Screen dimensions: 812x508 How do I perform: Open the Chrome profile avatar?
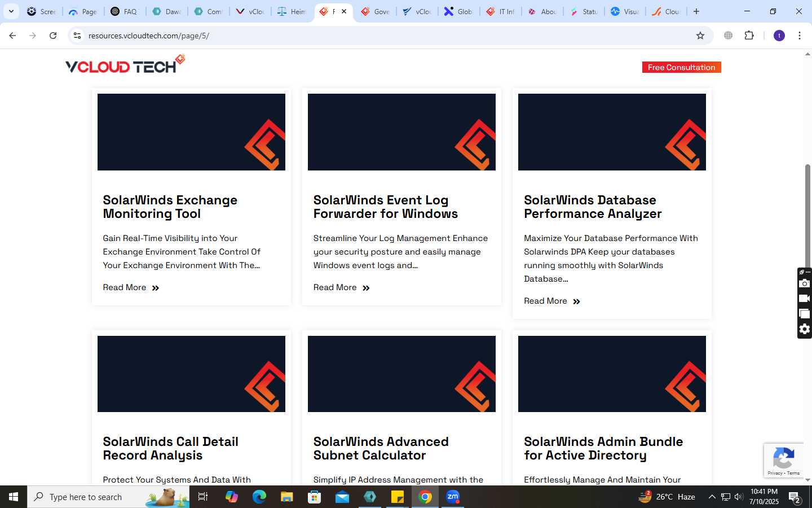pyautogui.click(x=779, y=36)
